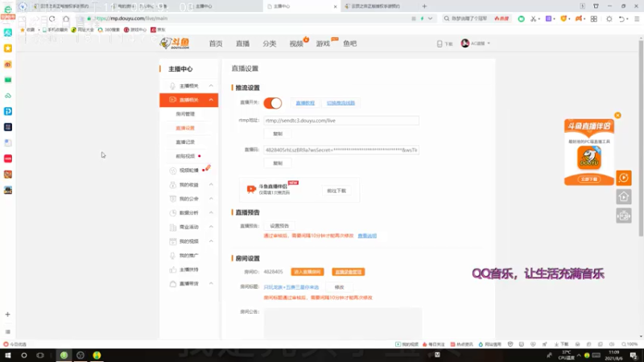Screen dimensions: 644x362
Task: Open the 分类 nav menu
Action: (x=270, y=43)
